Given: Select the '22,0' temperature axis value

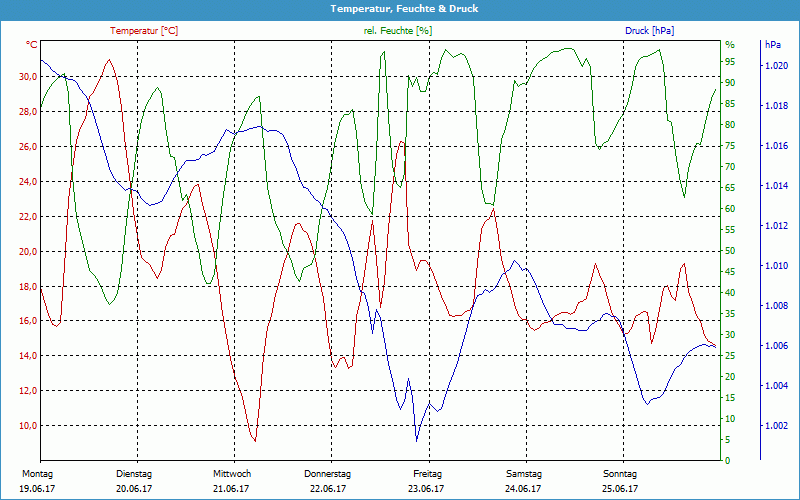Looking at the screenshot, I should click(28, 216).
